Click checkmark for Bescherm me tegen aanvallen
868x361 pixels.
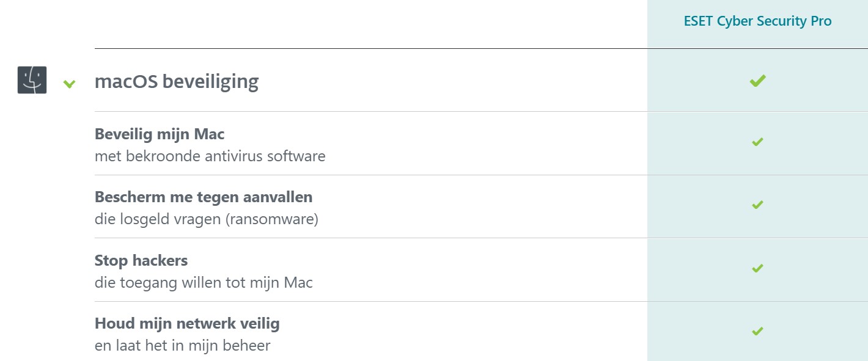(x=757, y=205)
